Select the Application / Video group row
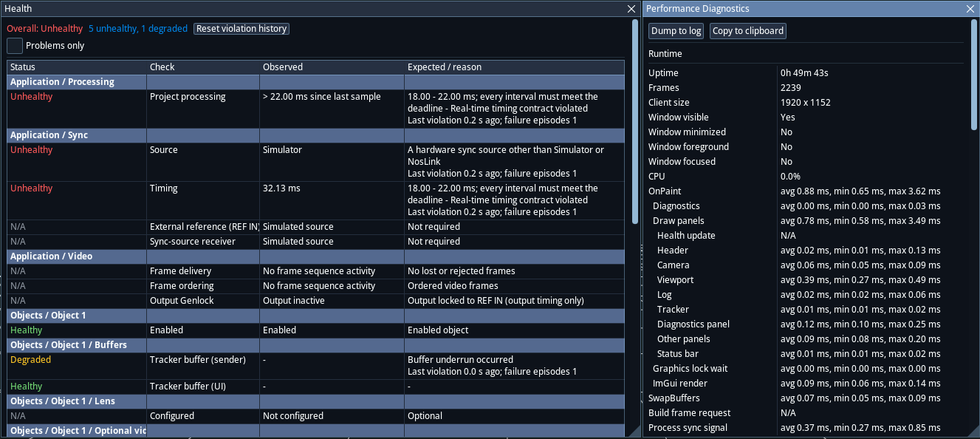Image resolution: width=980 pixels, height=439 pixels. point(315,256)
